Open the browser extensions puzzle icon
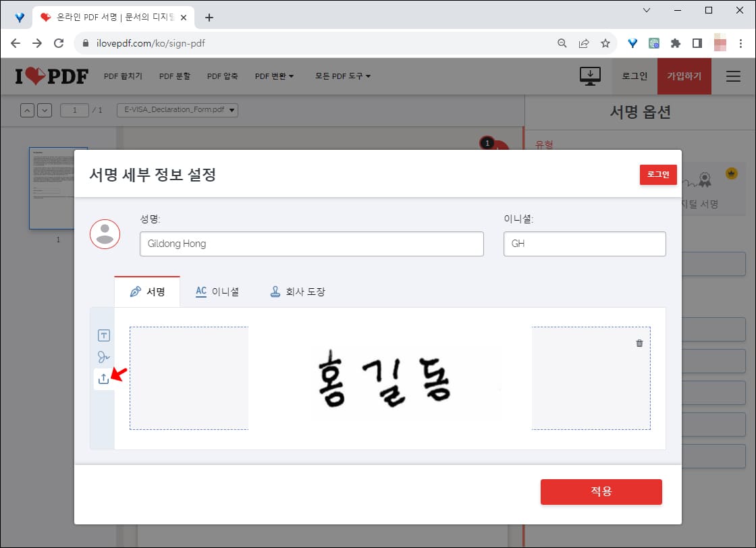This screenshot has width=756, height=548. [676, 43]
